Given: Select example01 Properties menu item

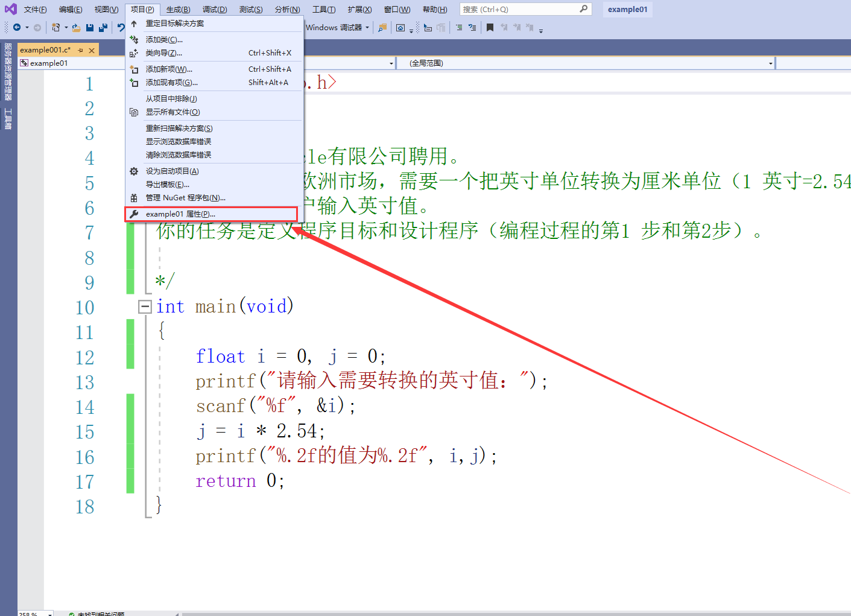Looking at the screenshot, I should [x=180, y=214].
